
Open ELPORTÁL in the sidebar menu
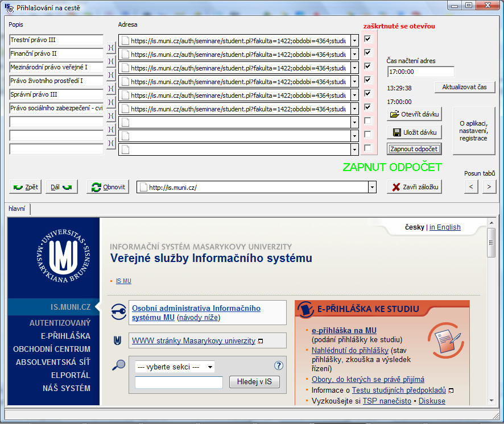(x=71, y=375)
